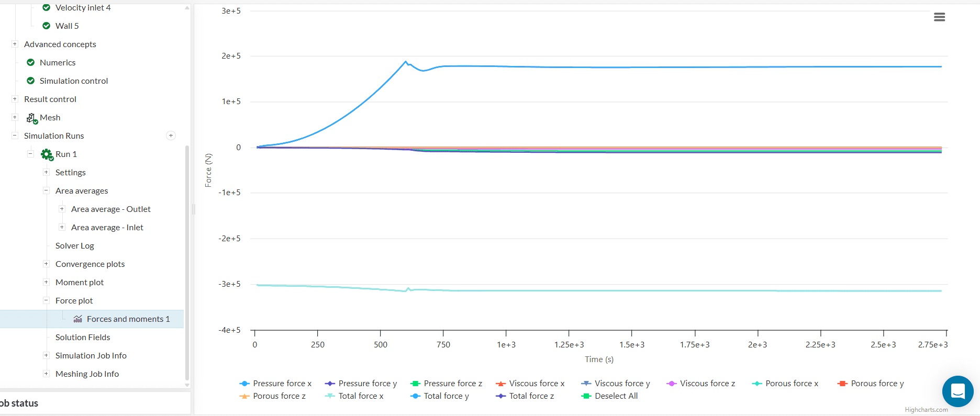Viewport: 980px width, 416px height.
Task: Open Solver Log in the tree
Action: (x=74, y=246)
